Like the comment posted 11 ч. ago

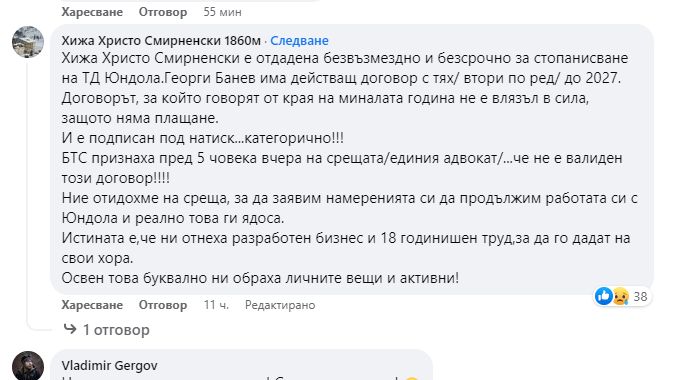[92, 305]
